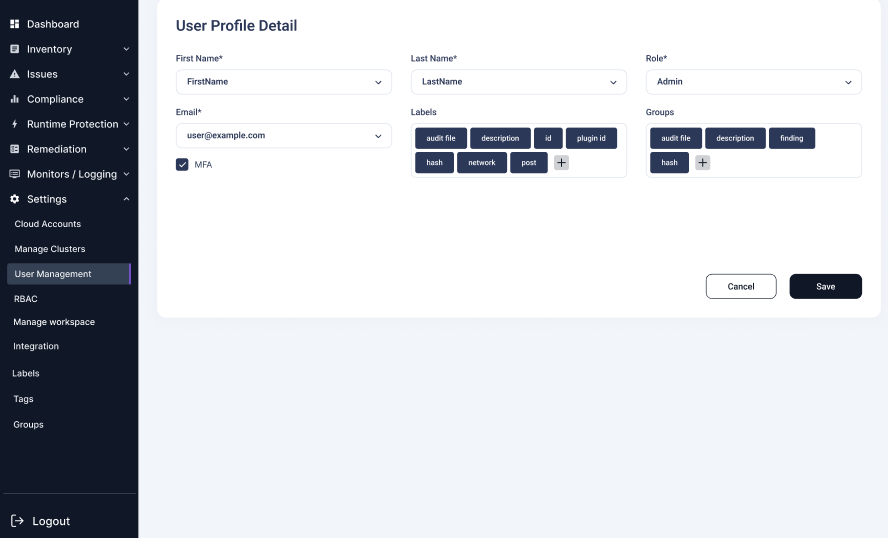This screenshot has width=888, height=538.
Task: Open the Role dropdown showing Admin
Action: pos(753,82)
